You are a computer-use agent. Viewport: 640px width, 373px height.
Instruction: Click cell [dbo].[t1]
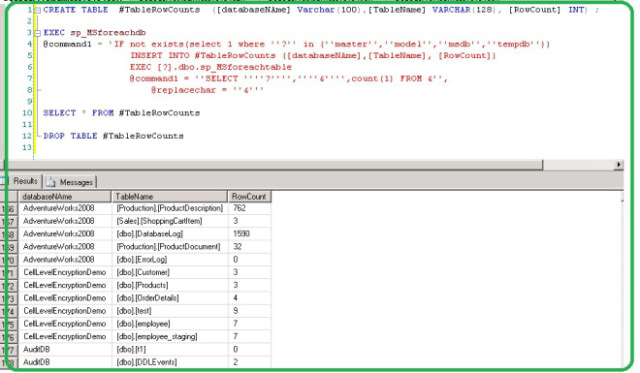pyautogui.click(x=169, y=349)
